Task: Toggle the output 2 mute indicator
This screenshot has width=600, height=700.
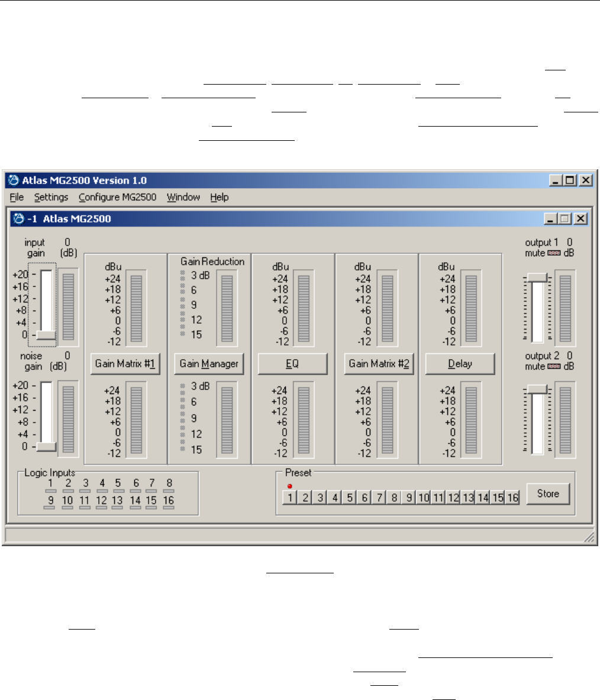Action: pyautogui.click(x=554, y=366)
